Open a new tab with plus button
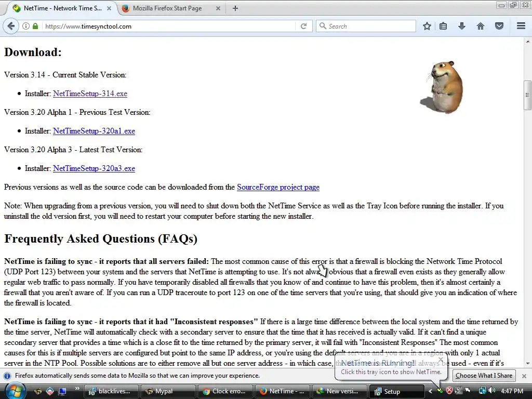 (x=235, y=8)
